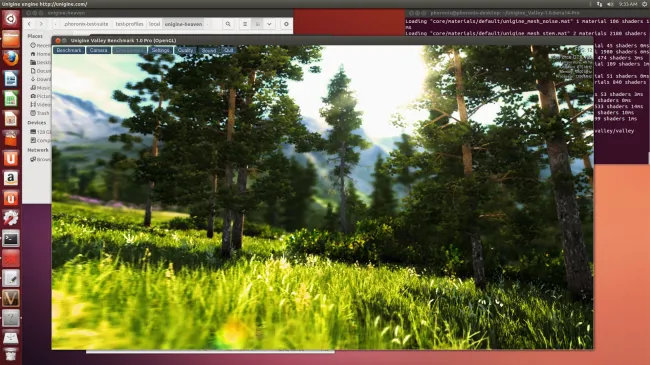Open Settings in Valley benchmark

160,50
